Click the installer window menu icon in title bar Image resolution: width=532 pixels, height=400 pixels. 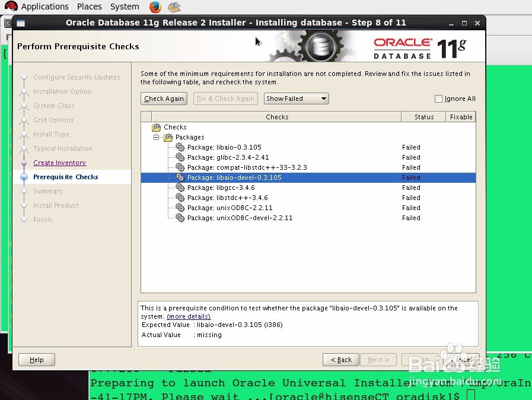pyautogui.click(x=21, y=23)
